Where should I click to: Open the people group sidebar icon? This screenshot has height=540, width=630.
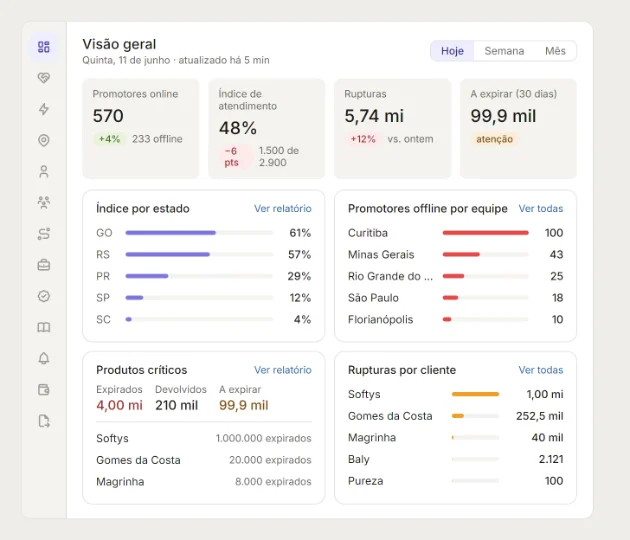44,202
